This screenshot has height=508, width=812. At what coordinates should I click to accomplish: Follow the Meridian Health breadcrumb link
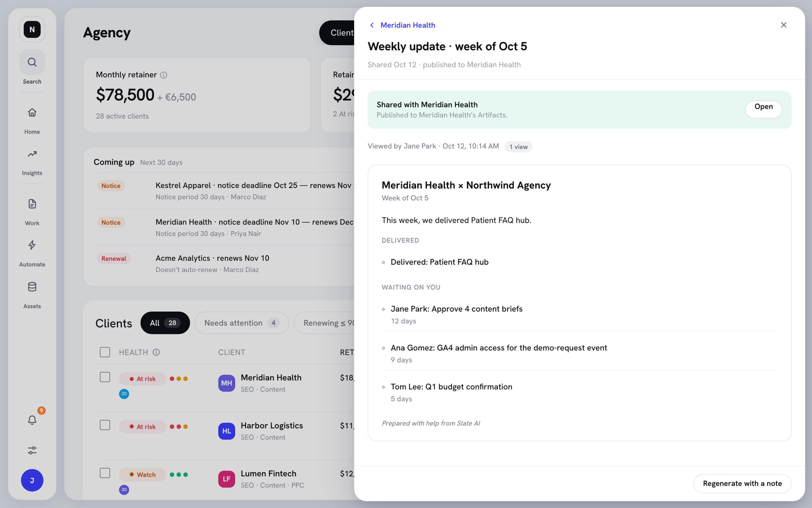point(408,25)
